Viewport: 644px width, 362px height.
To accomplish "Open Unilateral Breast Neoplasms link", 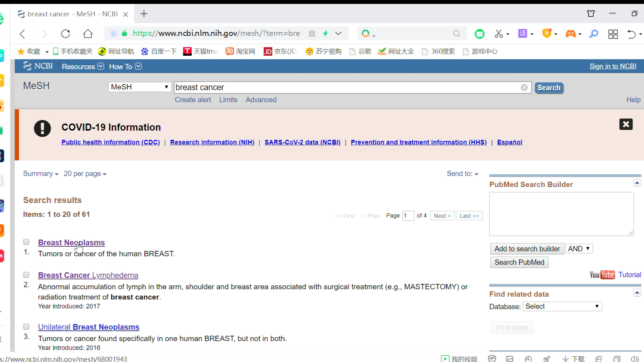I will 88,327.
